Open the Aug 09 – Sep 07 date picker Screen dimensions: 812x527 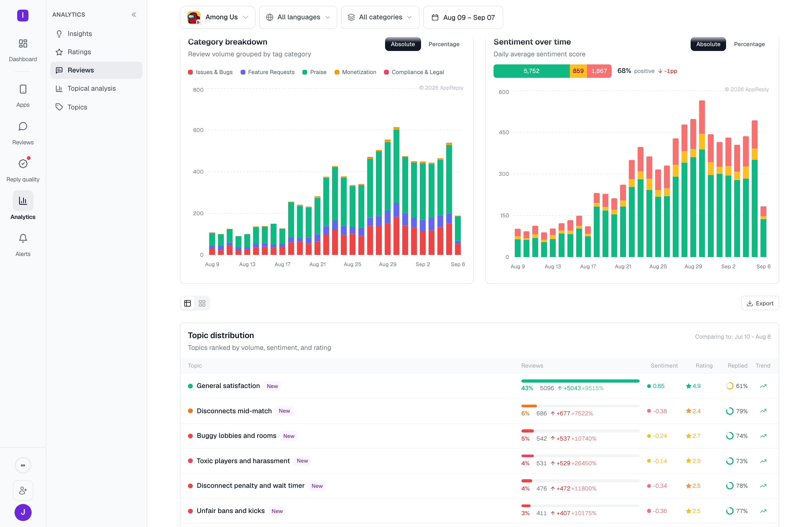click(463, 17)
